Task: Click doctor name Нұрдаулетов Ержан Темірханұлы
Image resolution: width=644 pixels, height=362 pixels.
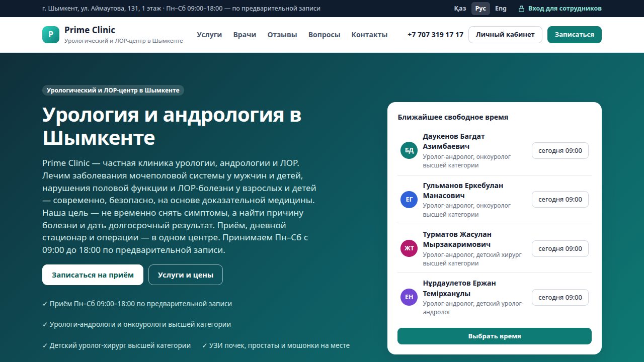Action: click(459, 288)
